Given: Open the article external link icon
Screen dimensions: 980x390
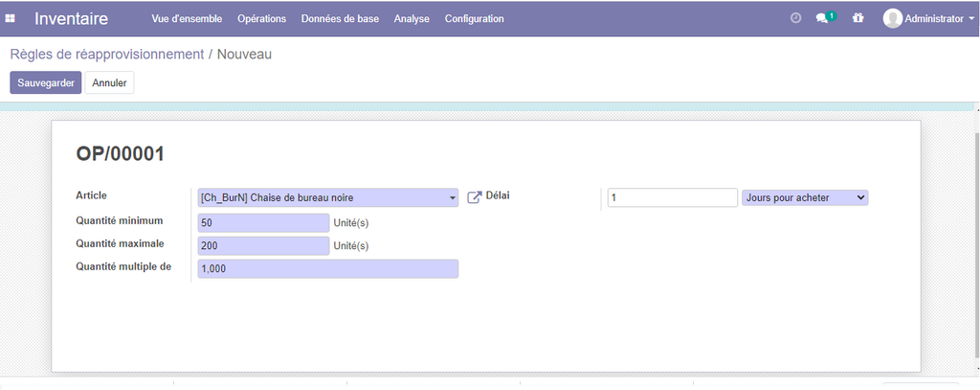Looking at the screenshot, I should (x=475, y=197).
